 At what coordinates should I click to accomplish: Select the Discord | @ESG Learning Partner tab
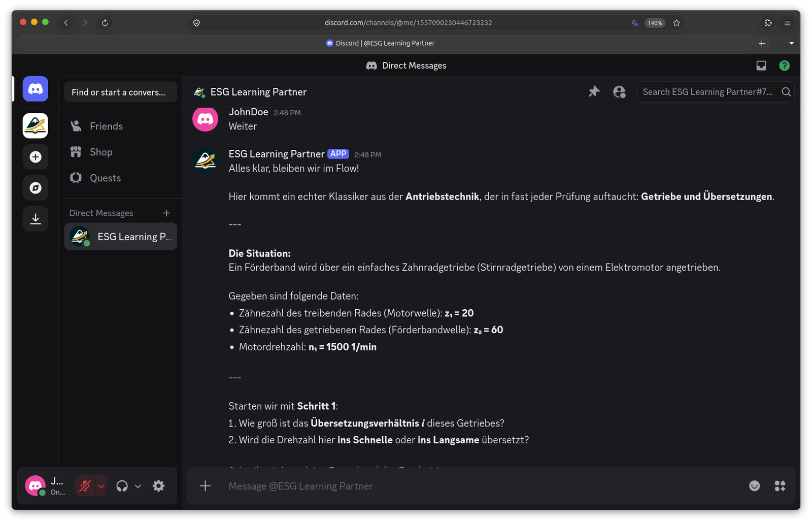[x=385, y=43]
